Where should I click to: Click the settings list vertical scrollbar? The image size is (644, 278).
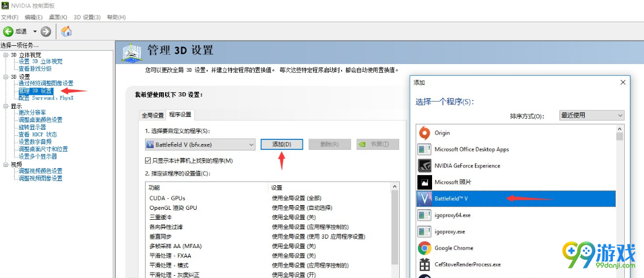coord(395,228)
